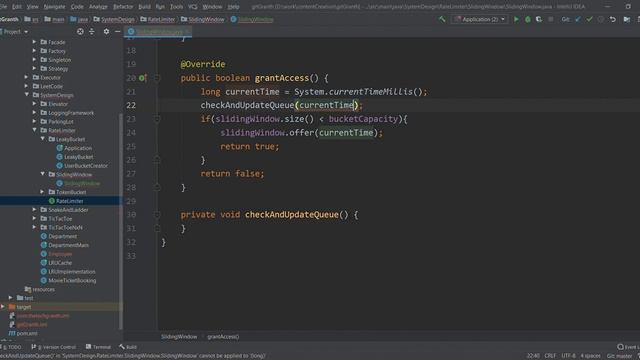Expand the TokenBucket folder arrow
640x360 pixels.
[x=42, y=192]
